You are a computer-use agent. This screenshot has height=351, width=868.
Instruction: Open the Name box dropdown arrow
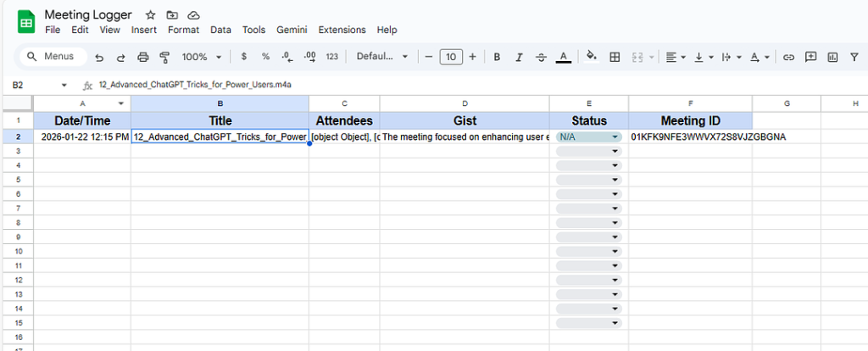pyautogui.click(x=64, y=86)
